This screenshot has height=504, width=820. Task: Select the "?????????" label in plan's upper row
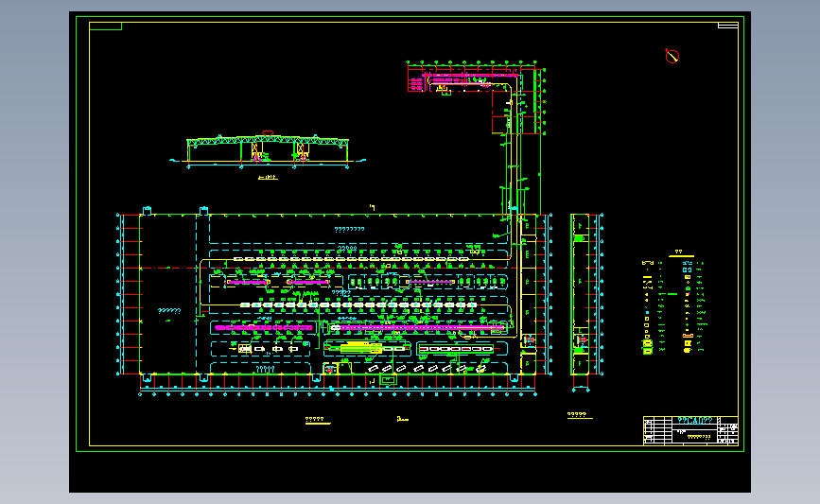(x=349, y=229)
